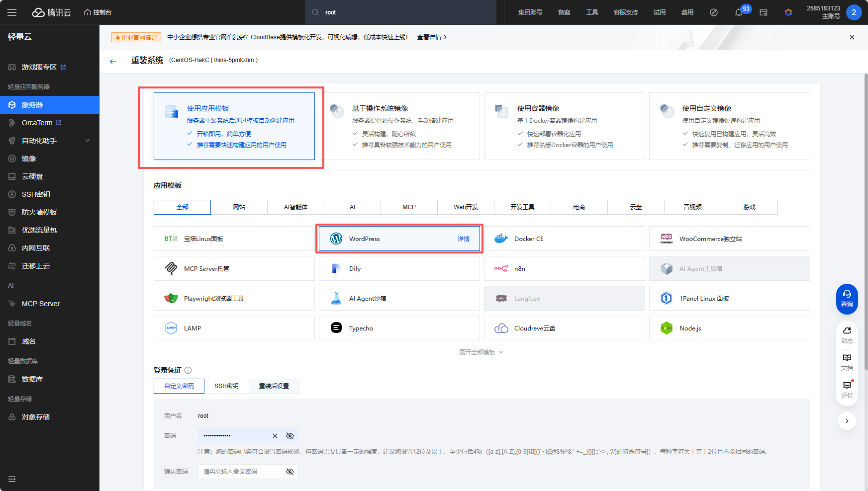This screenshot has width=868, height=491.
Task: Open OrcaTerm in the left sidebar
Action: pos(50,123)
